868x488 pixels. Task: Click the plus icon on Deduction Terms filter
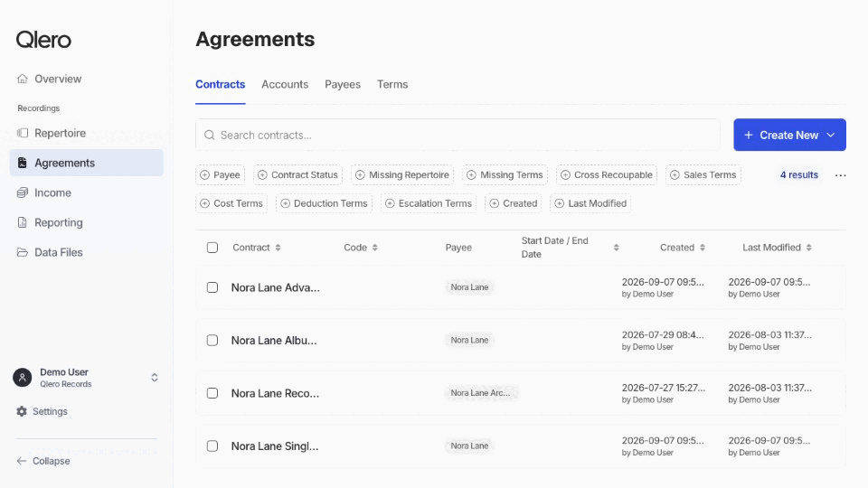pos(285,203)
